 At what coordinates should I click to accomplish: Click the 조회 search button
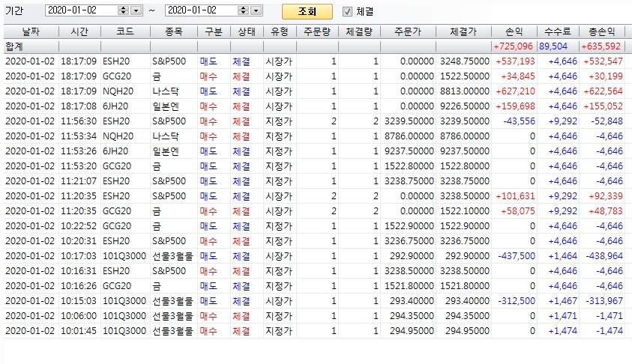[307, 12]
